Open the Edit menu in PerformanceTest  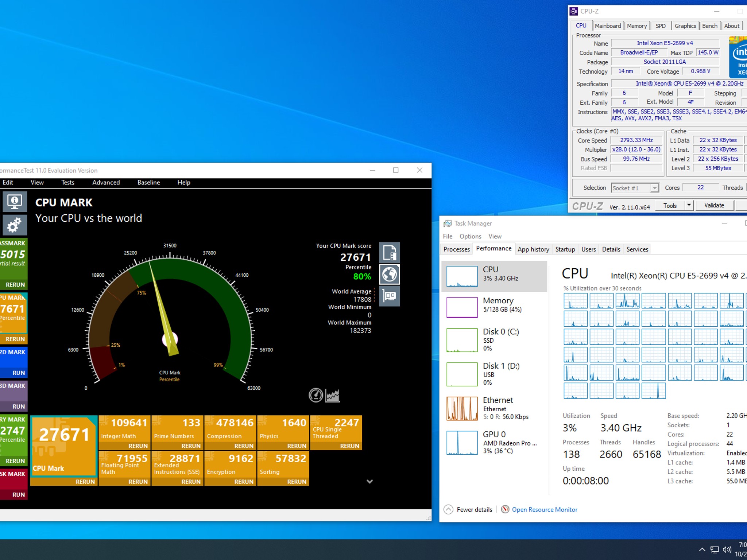8,182
